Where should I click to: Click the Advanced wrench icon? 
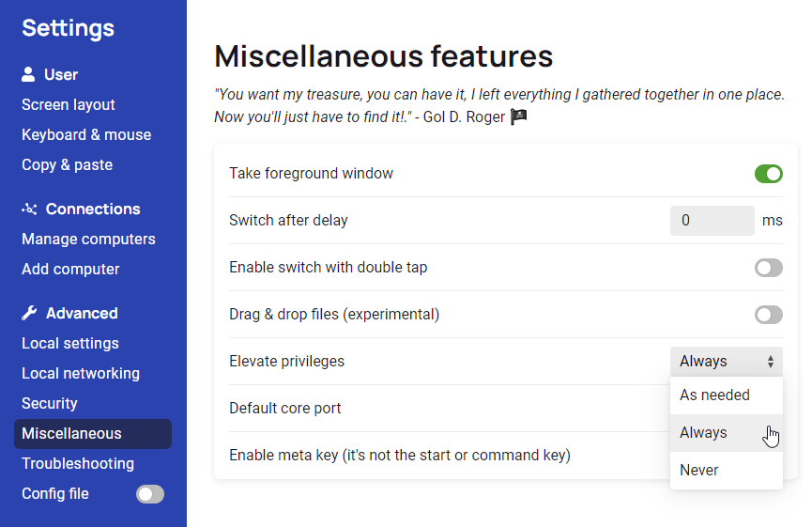pyautogui.click(x=29, y=313)
